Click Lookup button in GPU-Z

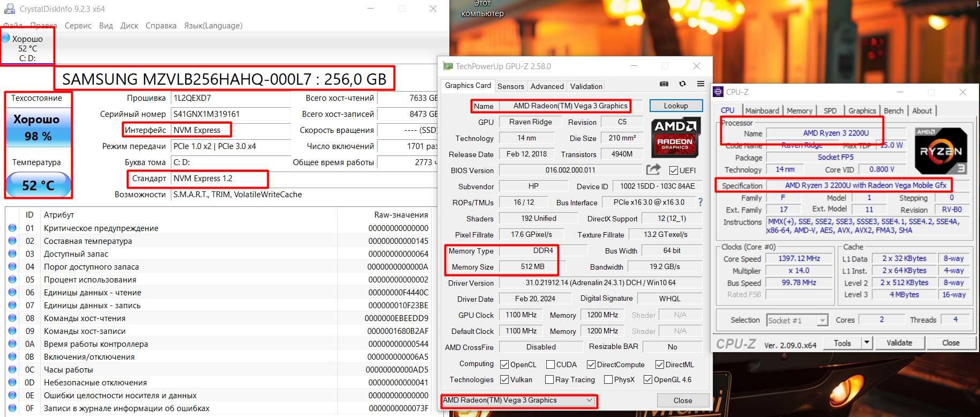(676, 106)
